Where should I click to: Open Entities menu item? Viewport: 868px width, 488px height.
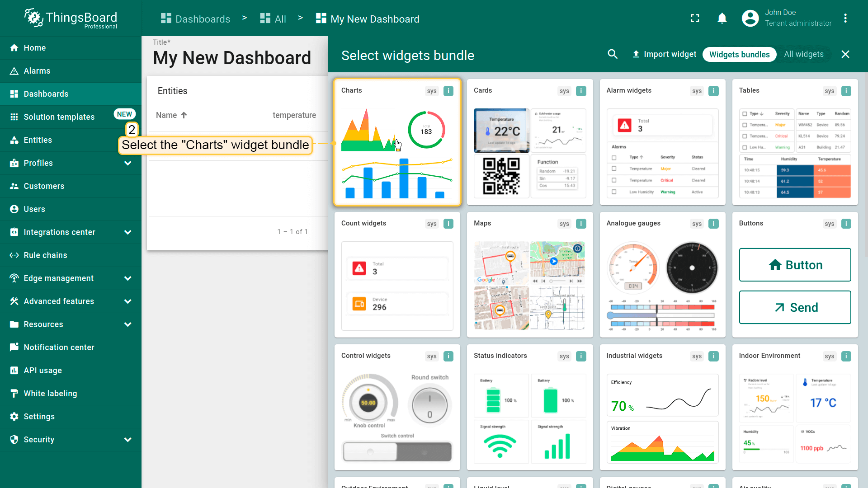[x=71, y=140]
